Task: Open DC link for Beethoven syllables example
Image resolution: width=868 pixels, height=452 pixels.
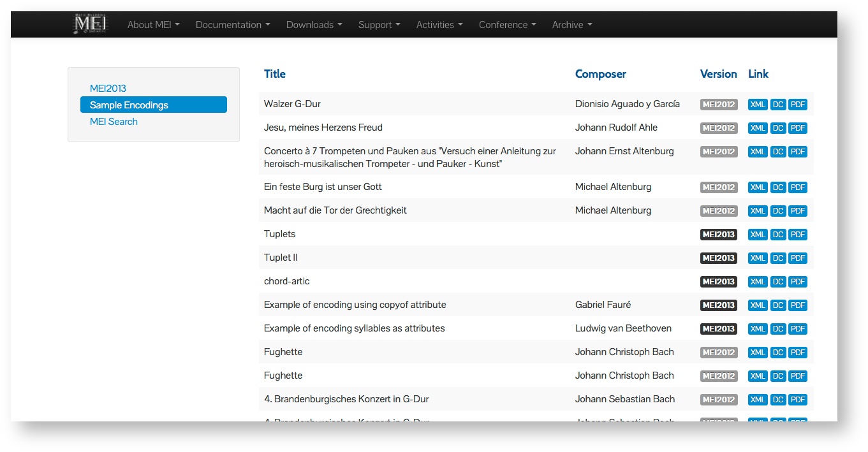Action: (x=777, y=329)
